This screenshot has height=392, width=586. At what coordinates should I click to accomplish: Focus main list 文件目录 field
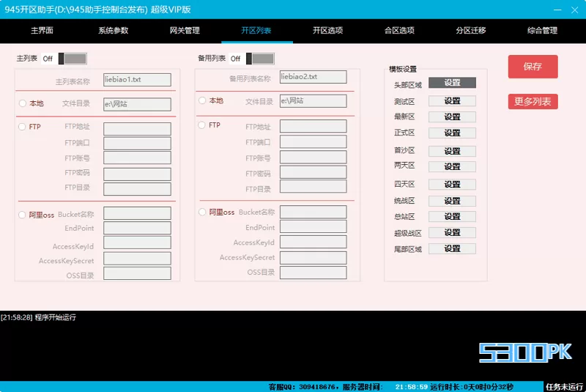click(x=137, y=104)
